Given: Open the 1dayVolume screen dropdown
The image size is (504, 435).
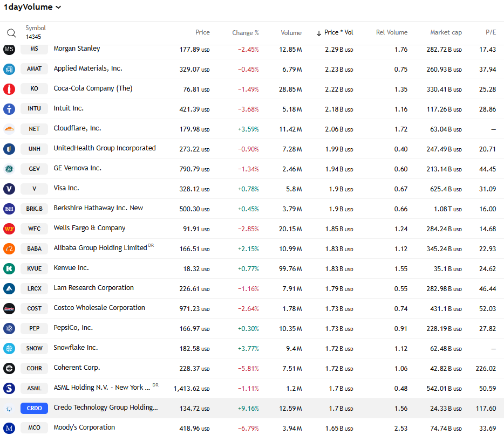Looking at the screenshot, I should point(32,7).
